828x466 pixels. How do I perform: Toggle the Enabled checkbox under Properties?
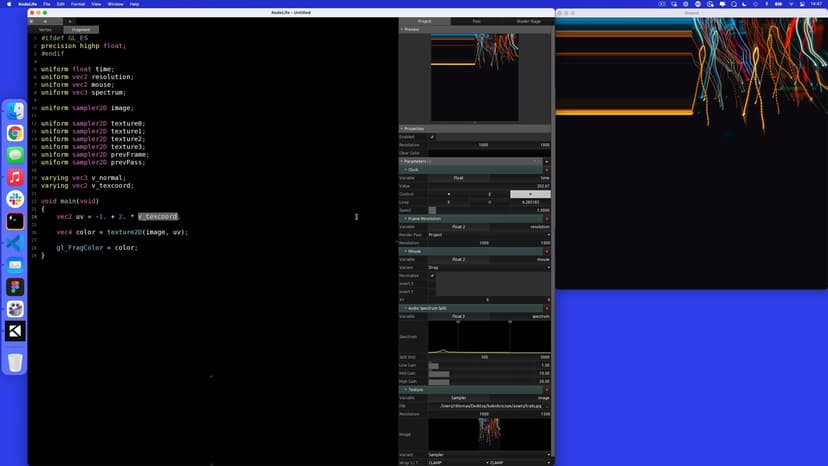(432, 137)
